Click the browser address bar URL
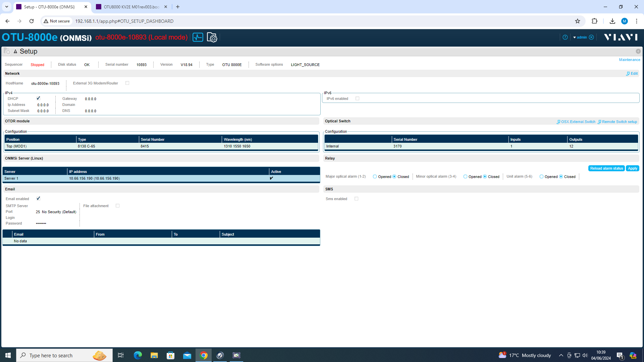The height and width of the screenshot is (362, 644). pyautogui.click(x=124, y=21)
